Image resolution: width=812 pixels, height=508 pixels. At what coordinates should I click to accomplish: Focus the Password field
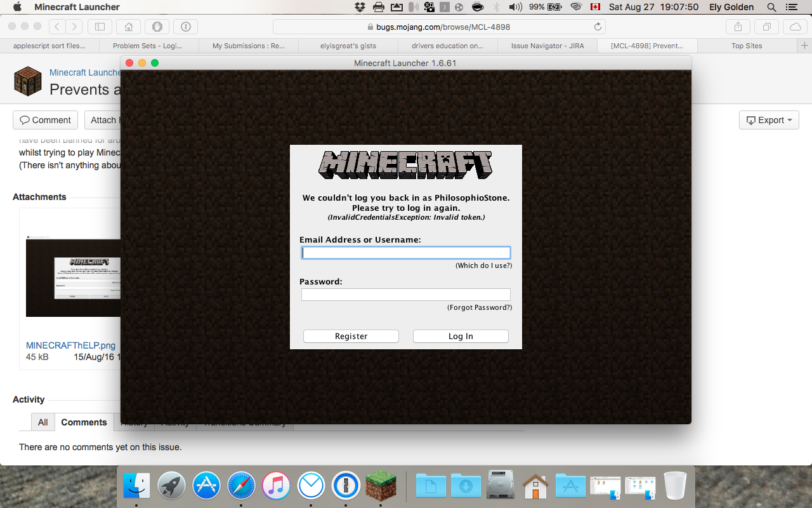[406, 295]
